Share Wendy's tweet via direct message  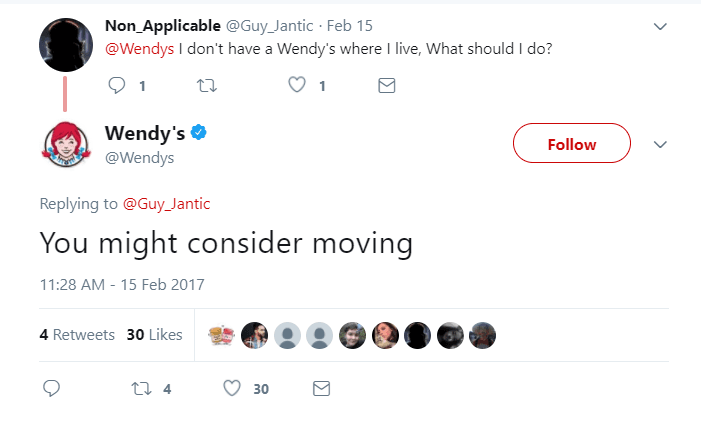click(x=322, y=388)
